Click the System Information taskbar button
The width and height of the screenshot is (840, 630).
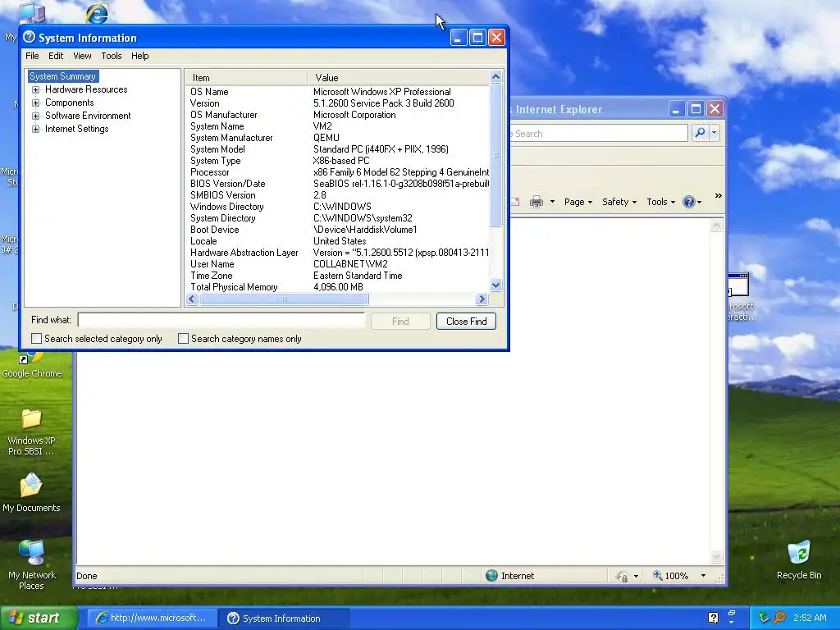point(285,619)
